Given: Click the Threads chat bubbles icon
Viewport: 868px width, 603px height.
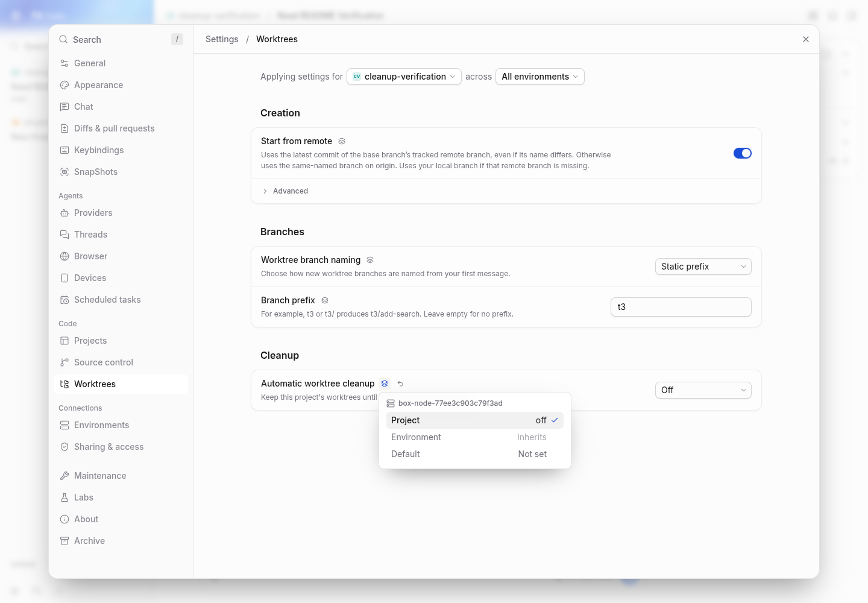Looking at the screenshot, I should (x=64, y=235).
